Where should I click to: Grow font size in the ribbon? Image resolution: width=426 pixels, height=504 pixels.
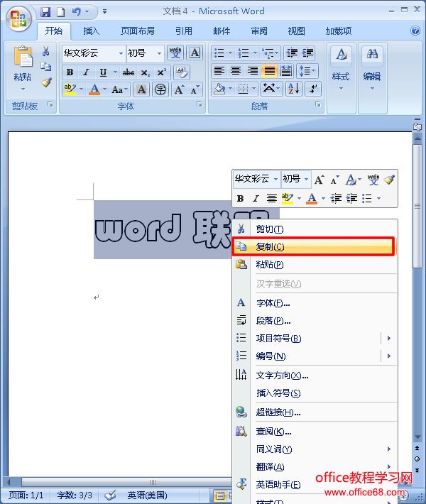pyautogui.click(x=179, y=89)
